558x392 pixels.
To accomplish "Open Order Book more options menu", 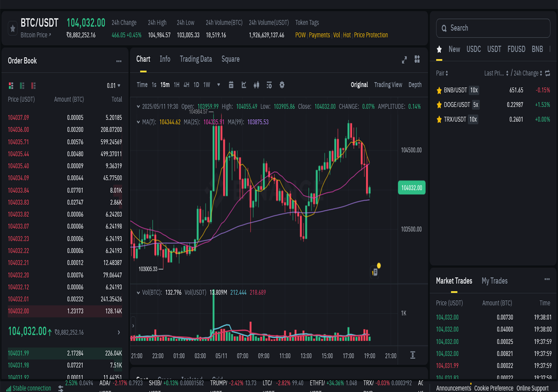I will tap(119, 61).
